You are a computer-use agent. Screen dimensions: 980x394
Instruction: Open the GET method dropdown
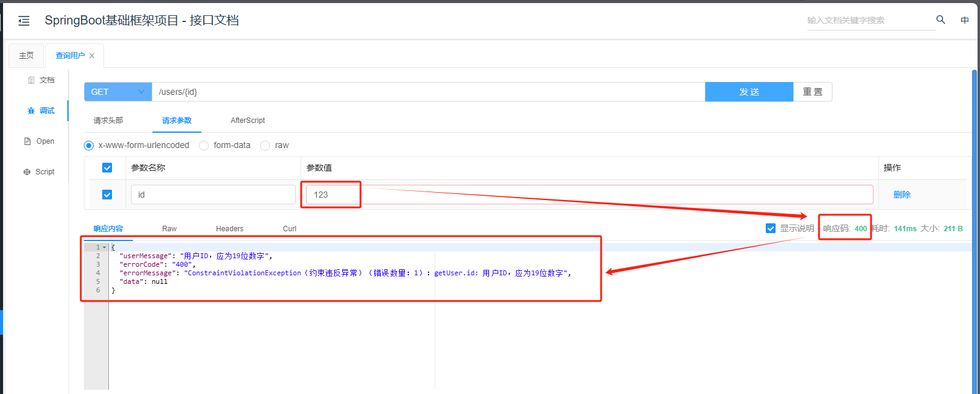tap(118, 92)
